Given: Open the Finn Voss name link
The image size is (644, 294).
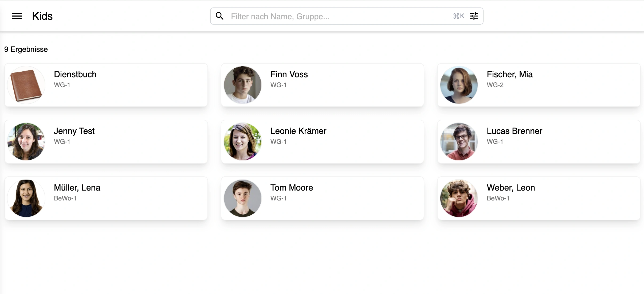Looking at the screenshot, I should point(289,74).
